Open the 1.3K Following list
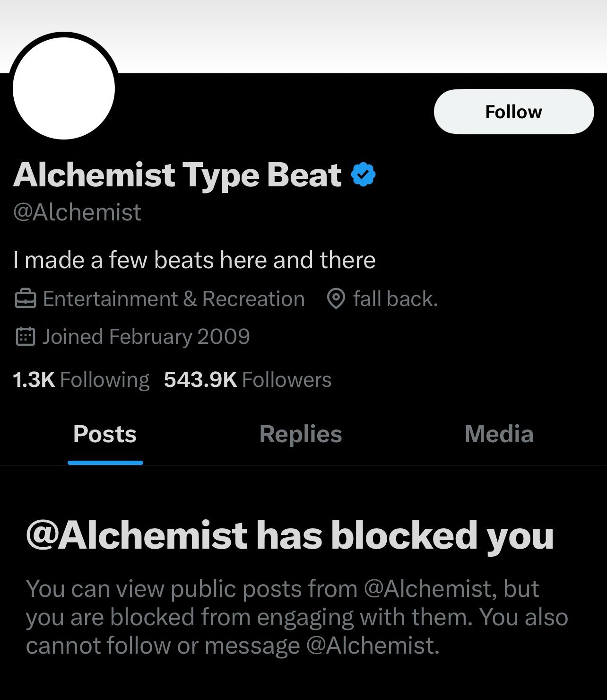The image size is (607, 700). (x=81, y=380)
